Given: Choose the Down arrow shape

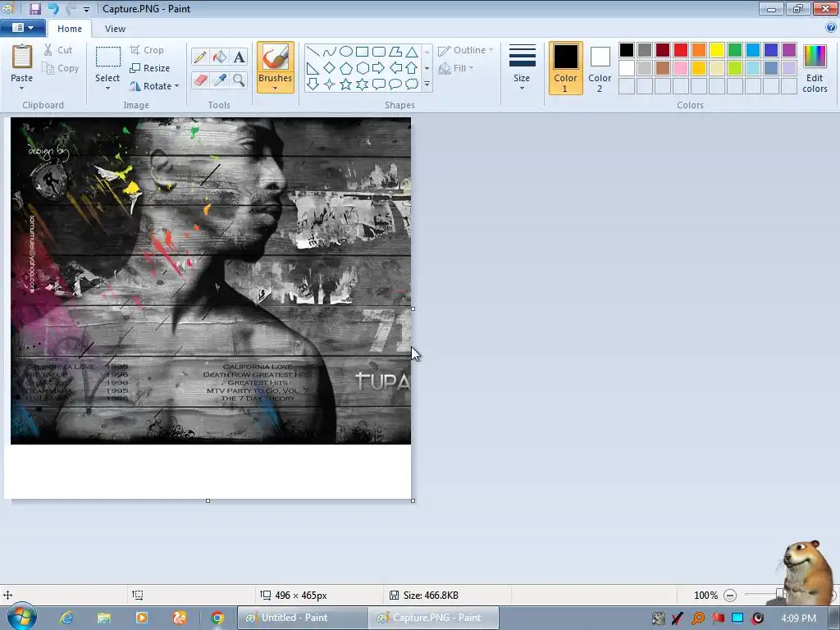Looking at the screenshot, I should pos(313,84).
